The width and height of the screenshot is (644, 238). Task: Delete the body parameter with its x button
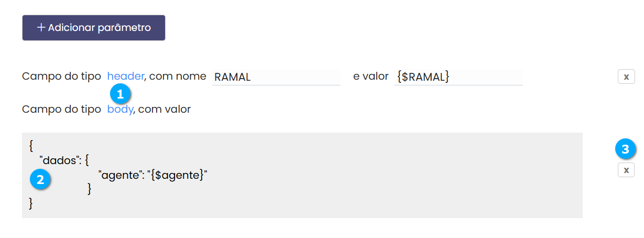pos(626,170)
